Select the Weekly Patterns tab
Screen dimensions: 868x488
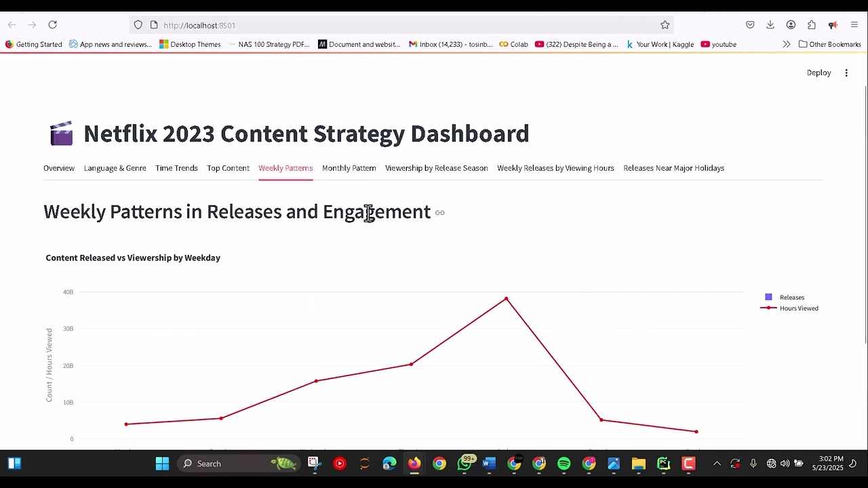(x=285, y=168)
